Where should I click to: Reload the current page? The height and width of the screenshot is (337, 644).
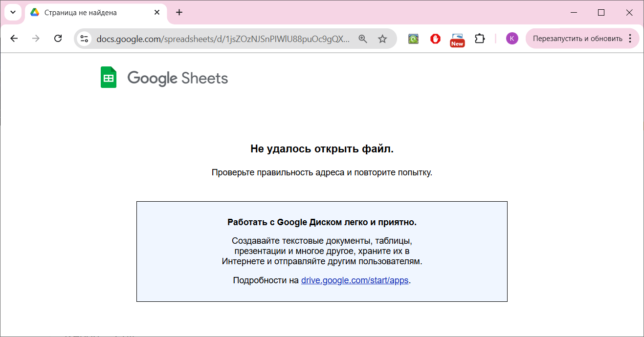(x=58, y=39)
